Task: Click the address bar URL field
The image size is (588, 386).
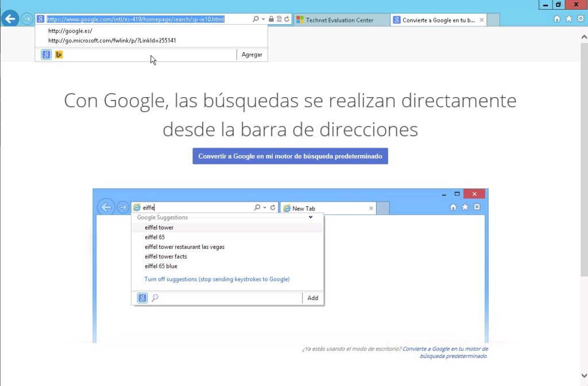Action: point(136,19)
